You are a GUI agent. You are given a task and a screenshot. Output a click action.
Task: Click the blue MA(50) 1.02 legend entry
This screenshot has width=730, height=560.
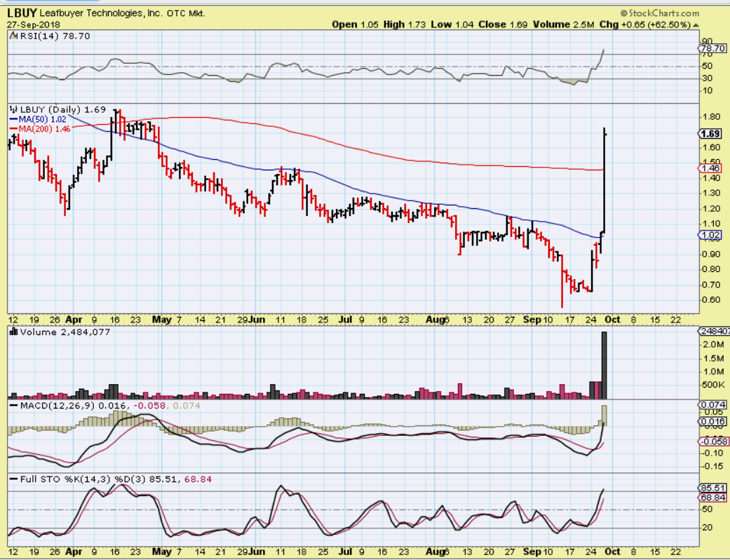tap(38, 119)
